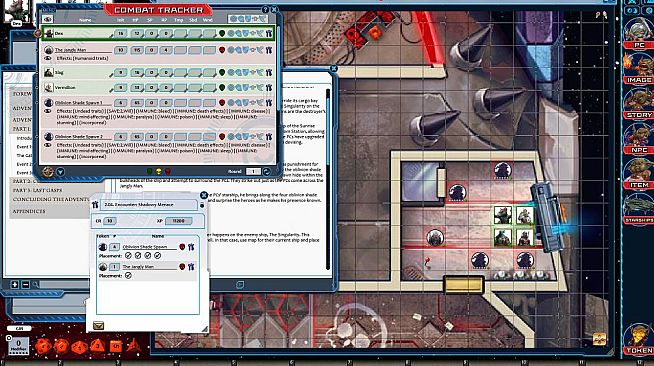The width and height of the screenshot is (654, 366).
Task: Open the link icon on The Jangly Man row
Action: 269,50
